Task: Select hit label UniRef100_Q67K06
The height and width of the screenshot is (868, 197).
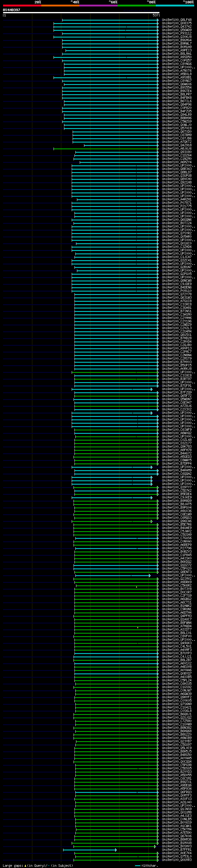Action: (x=176, y=836)
